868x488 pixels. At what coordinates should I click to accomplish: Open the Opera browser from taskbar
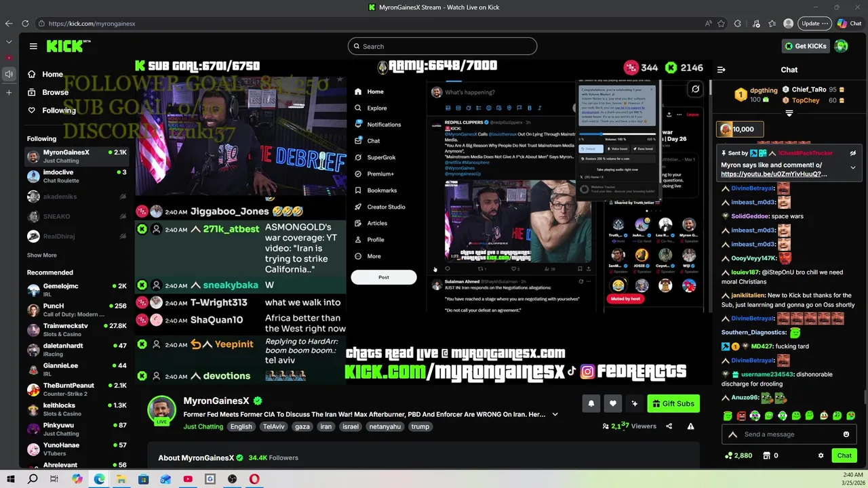click(x=254, y=479)
